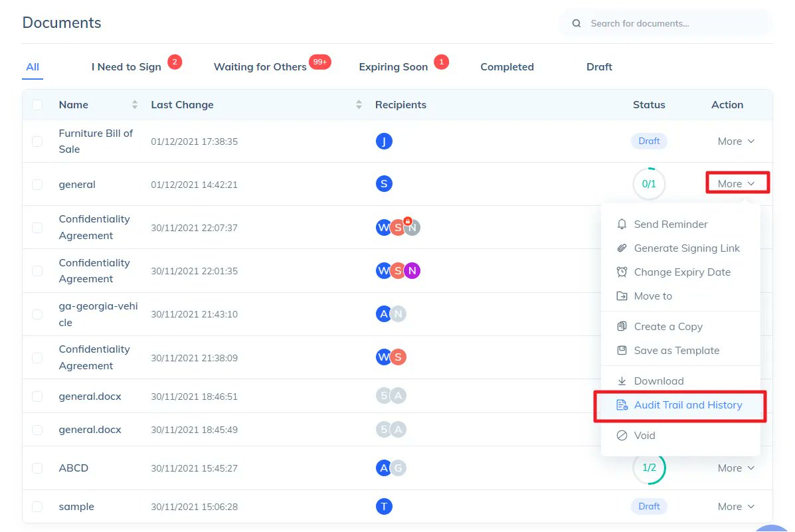Open More dropdown for sample row

(736, 507)
